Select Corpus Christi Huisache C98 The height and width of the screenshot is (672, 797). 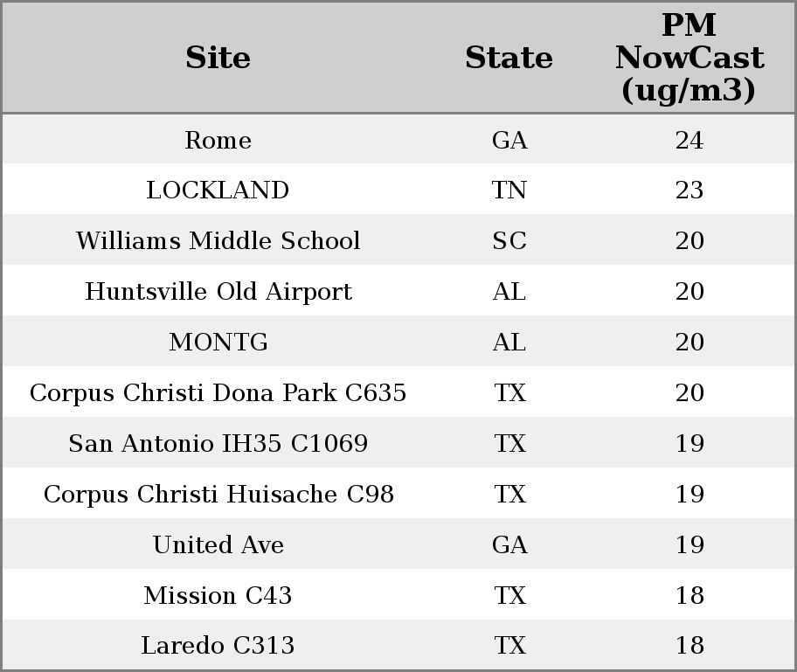[x=218, y=494]
